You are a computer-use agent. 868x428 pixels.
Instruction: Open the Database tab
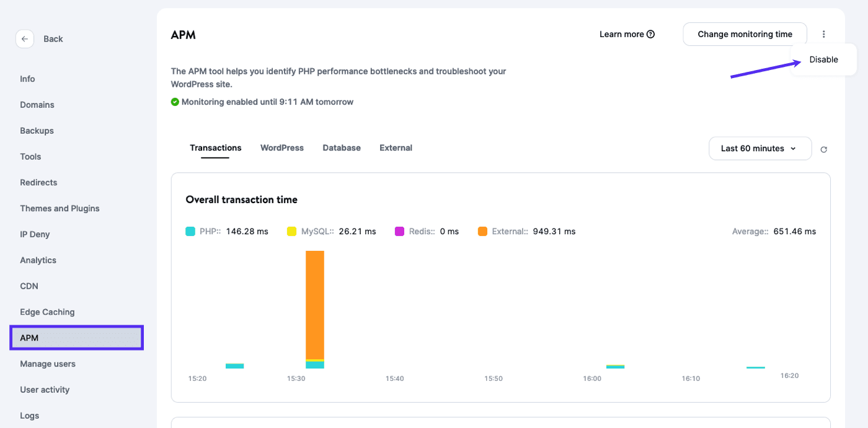click(x=342, y=147)
